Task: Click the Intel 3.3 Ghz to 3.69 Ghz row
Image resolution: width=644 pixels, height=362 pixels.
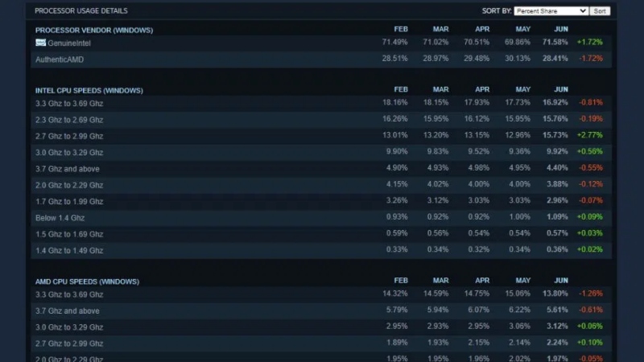Action: [69, 103]
